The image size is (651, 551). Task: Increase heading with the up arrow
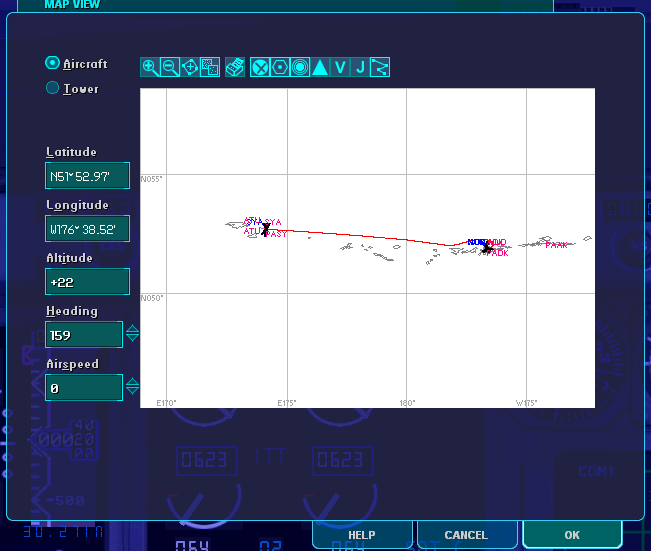pyautogui.click(x=132, y=329)
